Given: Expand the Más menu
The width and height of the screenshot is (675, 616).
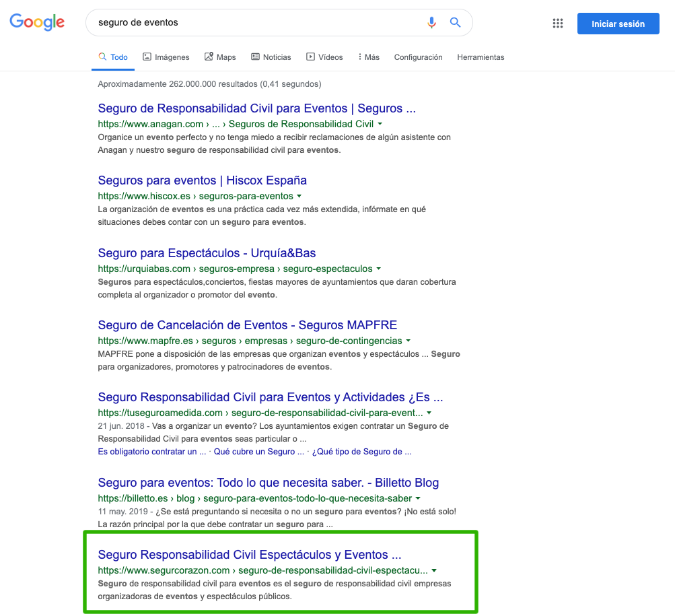Looking at the screenshot, I should (x=369, y=57).
